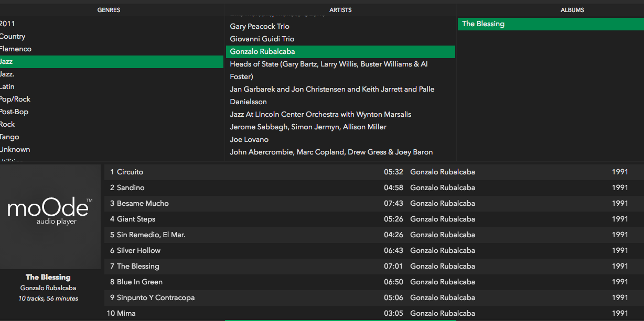Click Gonzalo Rubalcaba under the album cover
644x321 pixels.
pos(48,288)
